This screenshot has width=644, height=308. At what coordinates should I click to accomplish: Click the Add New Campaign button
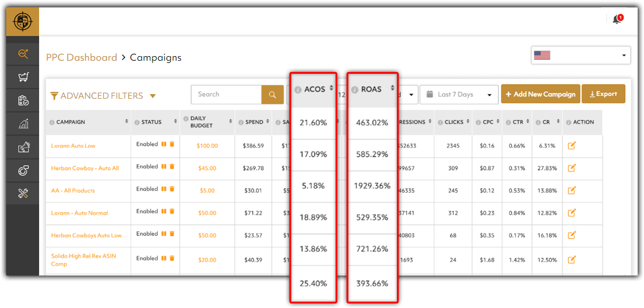[x=540, y=94]
